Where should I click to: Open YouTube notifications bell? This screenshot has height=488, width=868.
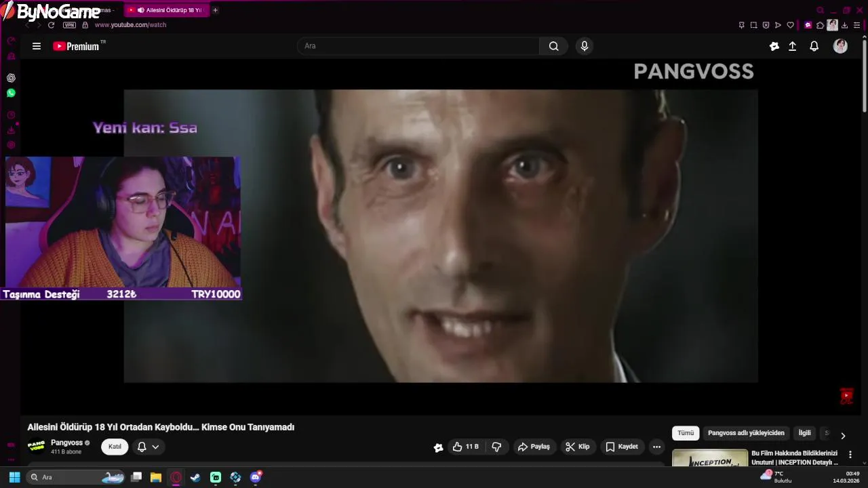(814, 46)
